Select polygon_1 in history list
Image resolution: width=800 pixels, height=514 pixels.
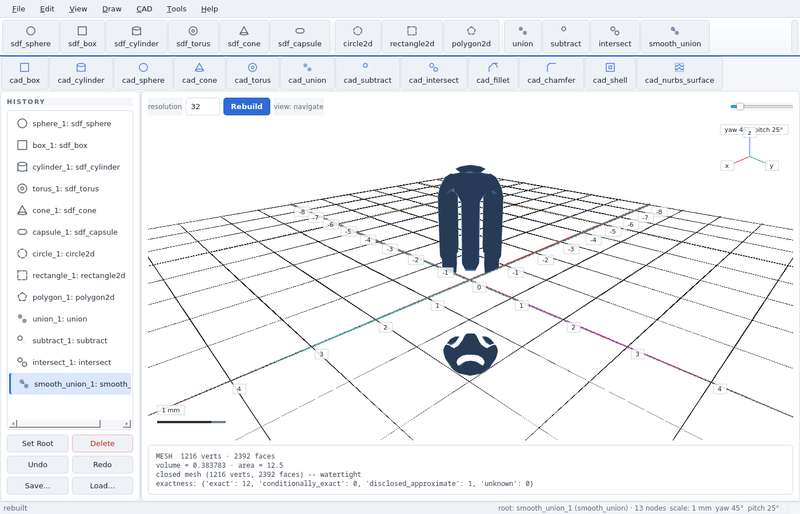coord(70,297)
